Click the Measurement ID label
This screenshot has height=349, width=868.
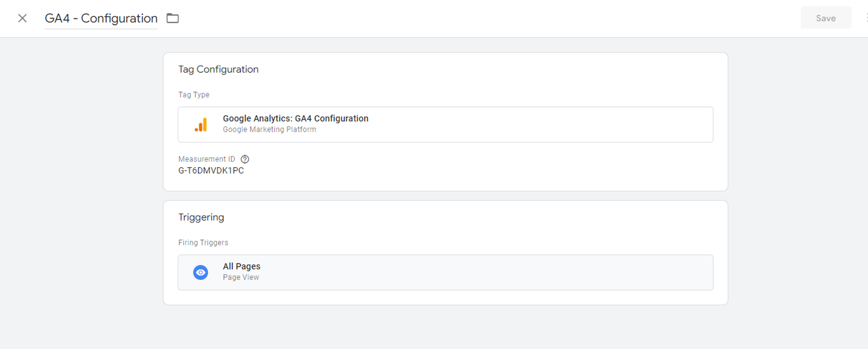[206, 159]
